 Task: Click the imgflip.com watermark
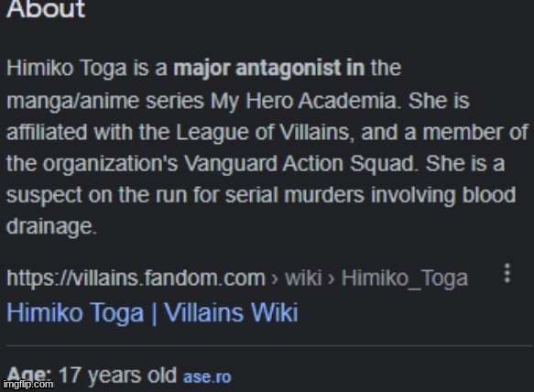click(x=28, y=384)
